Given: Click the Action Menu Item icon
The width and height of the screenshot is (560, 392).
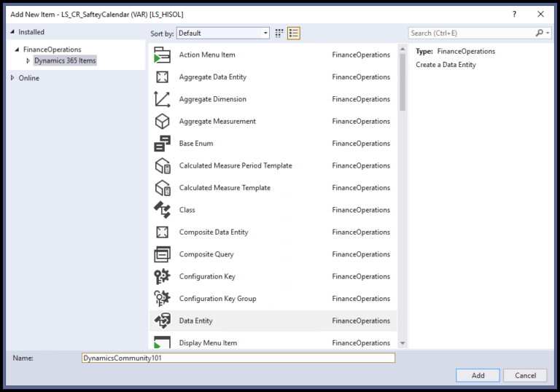Looking at the screenshot, I should tap(162, 55).
